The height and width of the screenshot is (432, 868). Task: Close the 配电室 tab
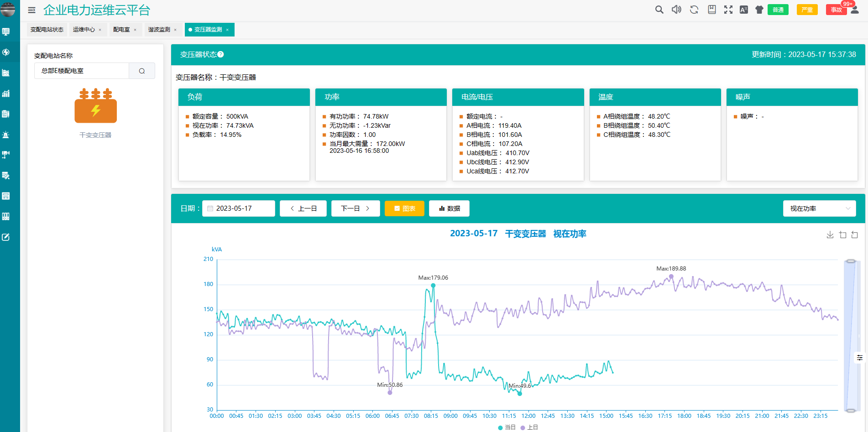point(135,30)
